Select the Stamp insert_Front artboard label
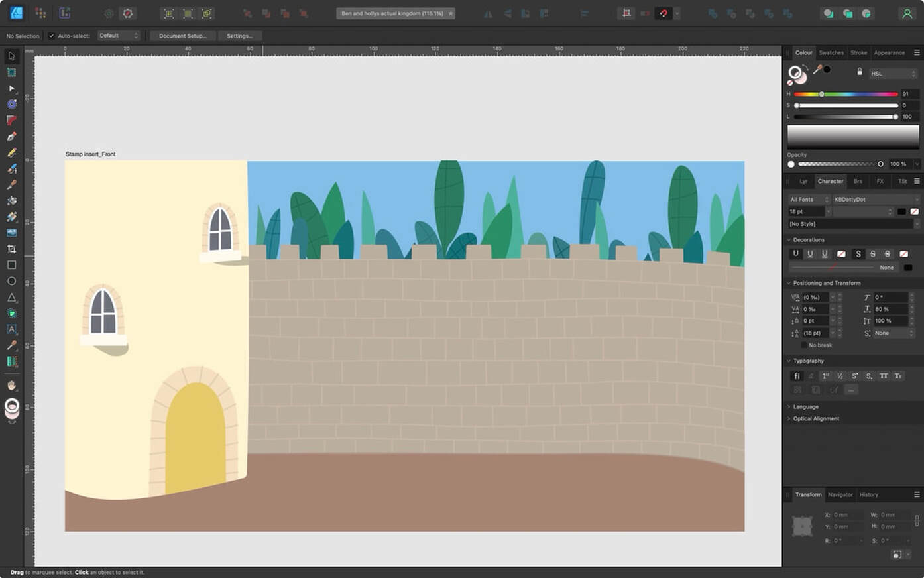The width and height of the screenshot is (924, 578). tap(91, 154)
